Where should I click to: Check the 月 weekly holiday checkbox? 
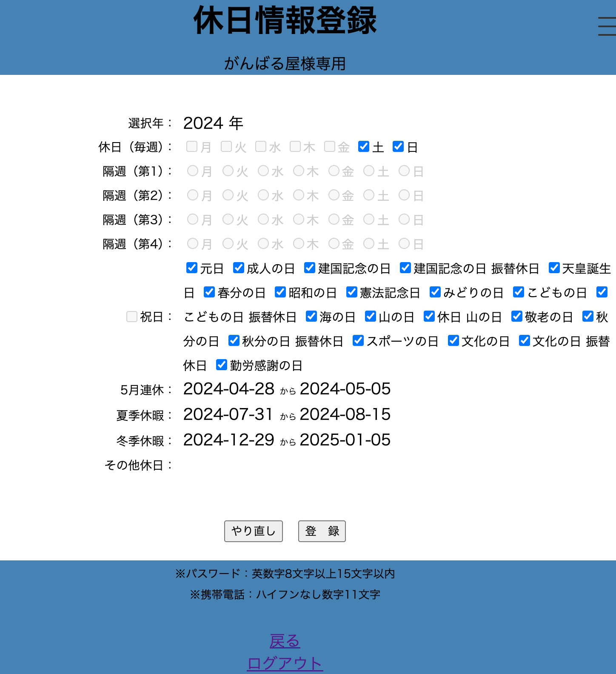(192, 146)
